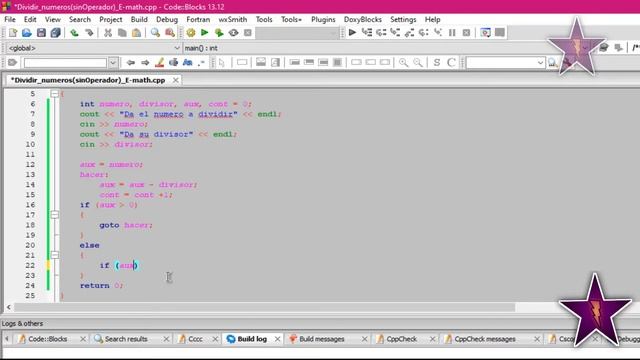Click the search text input field
The width and height of the screenshot is (640, 360).
pyautogui.click(x=65, y=62)
